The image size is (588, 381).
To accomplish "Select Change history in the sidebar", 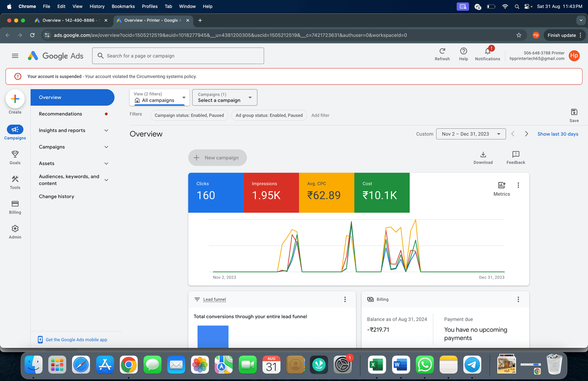I will tap(57, 197).
